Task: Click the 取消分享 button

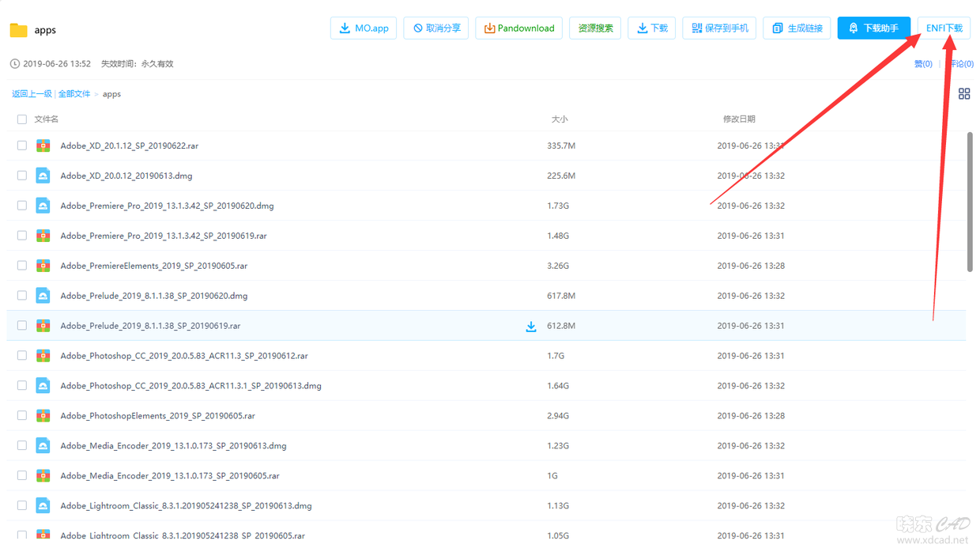Action: [436, 28]
